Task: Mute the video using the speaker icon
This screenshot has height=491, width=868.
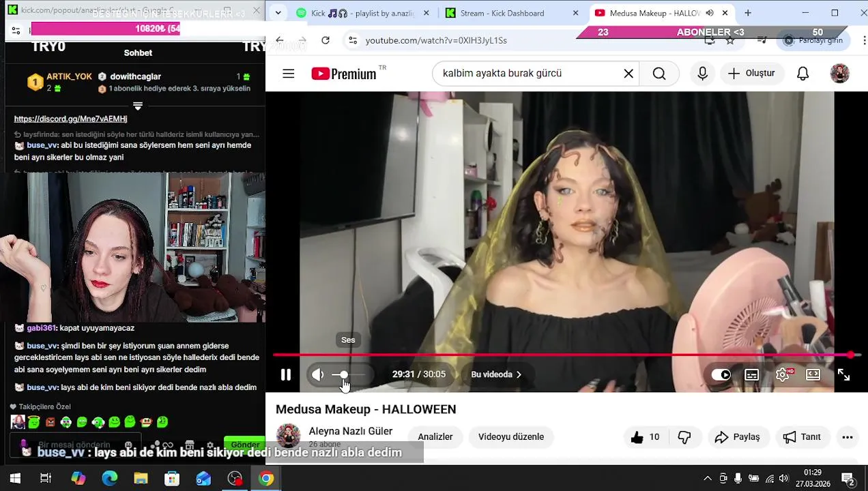Action: 317,374
